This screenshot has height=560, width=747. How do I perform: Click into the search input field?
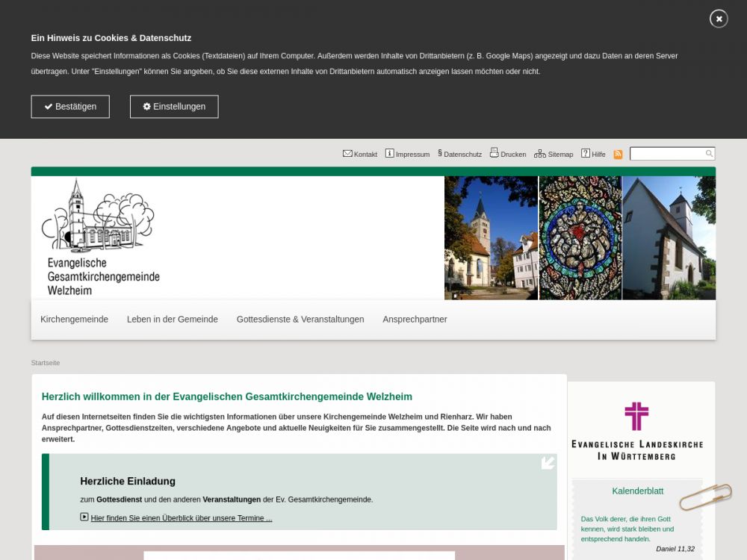pos(666,154)
